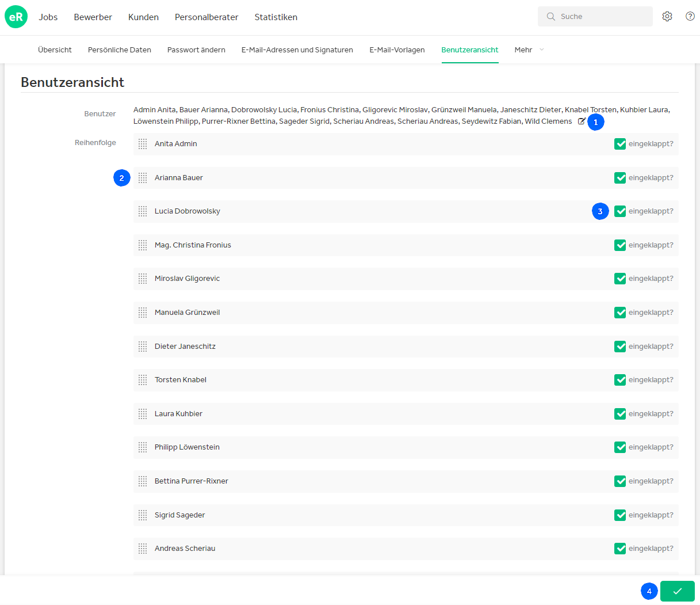
Task: Grab drag handle for Miroslav Gligorevic
Action: pyautogui.click(x=143, y=279)
